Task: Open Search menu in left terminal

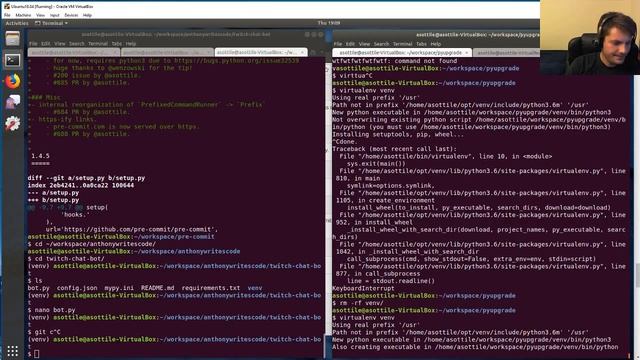Action: coord(76,44)
